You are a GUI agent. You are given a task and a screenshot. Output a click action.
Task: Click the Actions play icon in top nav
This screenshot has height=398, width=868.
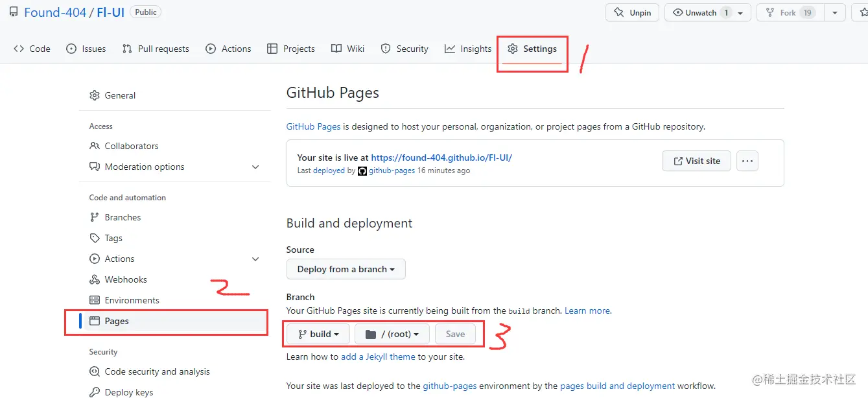click(x=211, y=49)
